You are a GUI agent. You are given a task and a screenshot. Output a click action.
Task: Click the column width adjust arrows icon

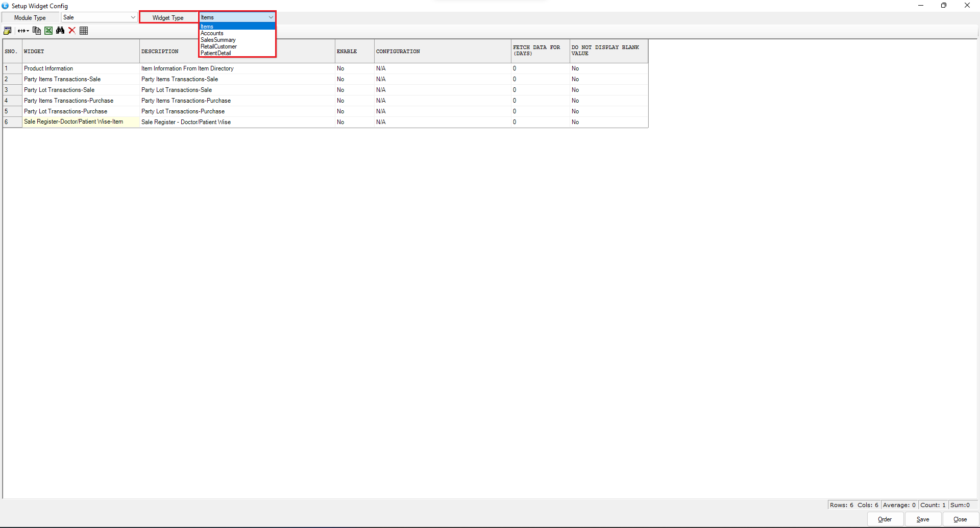tap(23, 31)
